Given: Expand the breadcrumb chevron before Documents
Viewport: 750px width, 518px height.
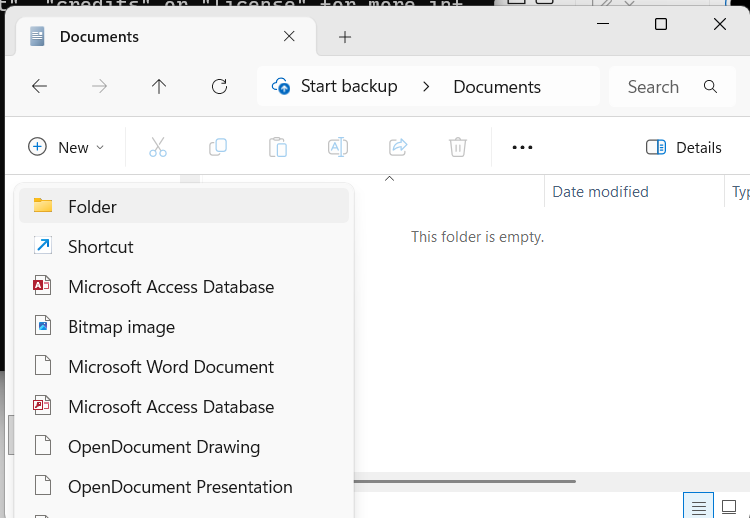Looking at the screenshot, I should (x=426, y=87).
